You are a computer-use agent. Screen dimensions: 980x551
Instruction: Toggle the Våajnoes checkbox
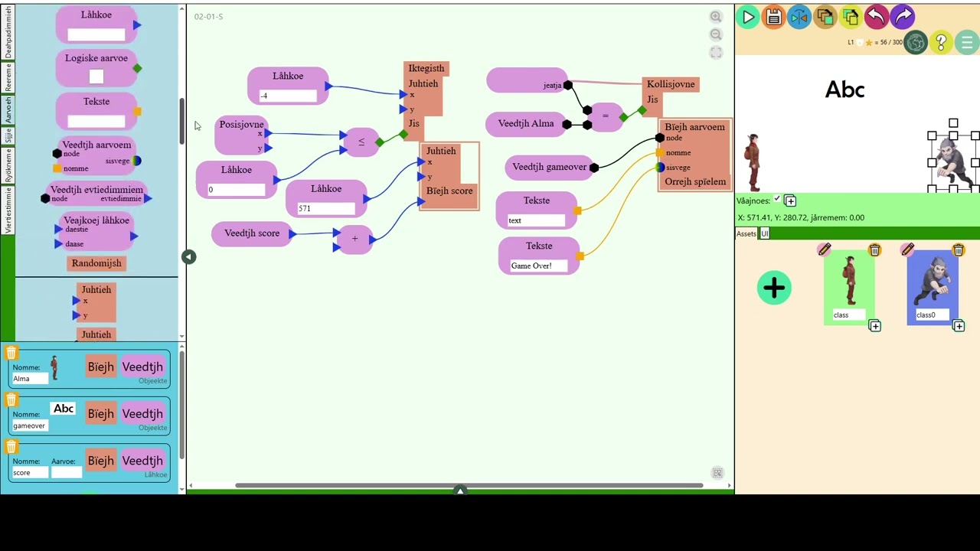[x=777, y=199]
